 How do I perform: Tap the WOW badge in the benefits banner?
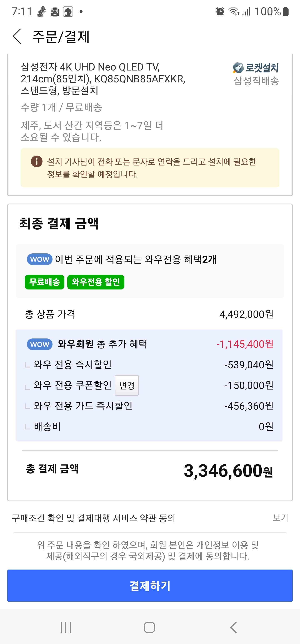(39, 259)
